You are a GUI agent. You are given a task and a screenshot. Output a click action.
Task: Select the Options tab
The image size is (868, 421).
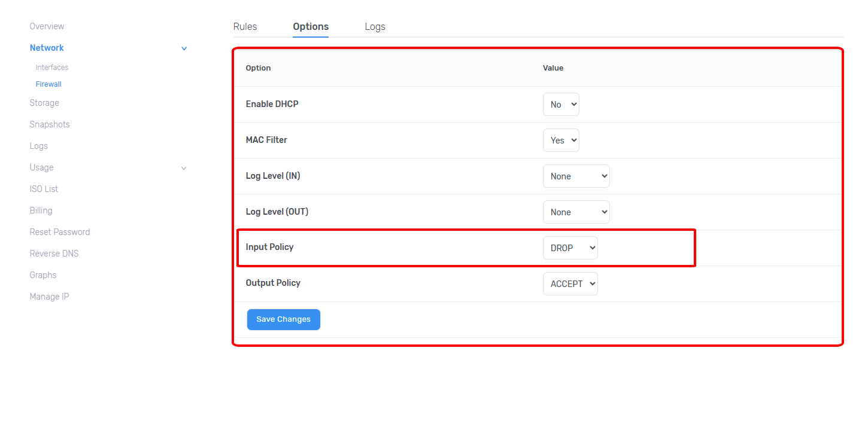point(311,27)
